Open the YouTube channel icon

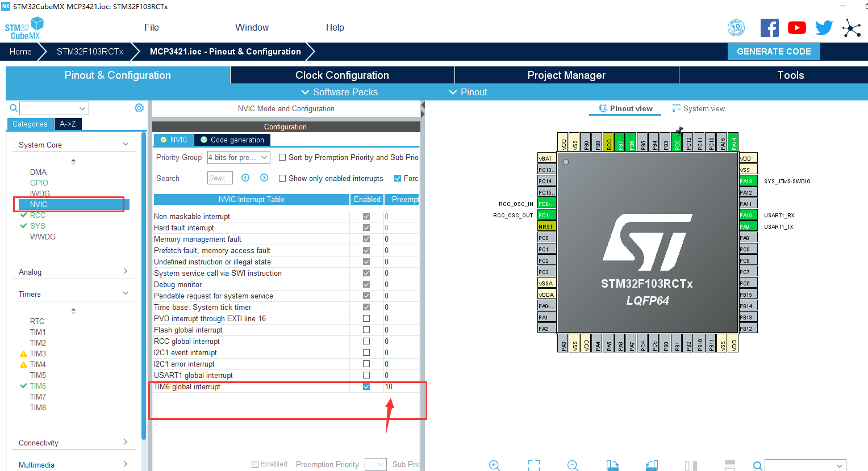click(796, 27)
